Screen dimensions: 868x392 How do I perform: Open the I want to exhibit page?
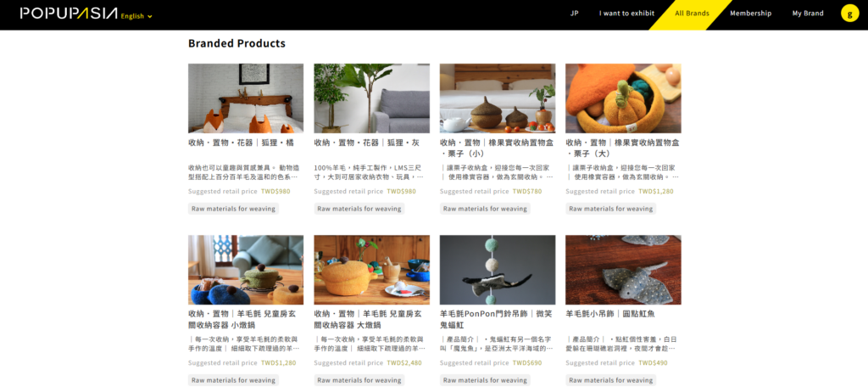pyautogui.click(x=626, y=14)
